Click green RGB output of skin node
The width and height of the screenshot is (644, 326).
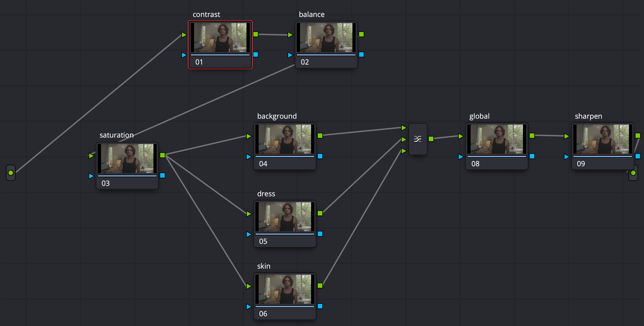pos(320,286)
